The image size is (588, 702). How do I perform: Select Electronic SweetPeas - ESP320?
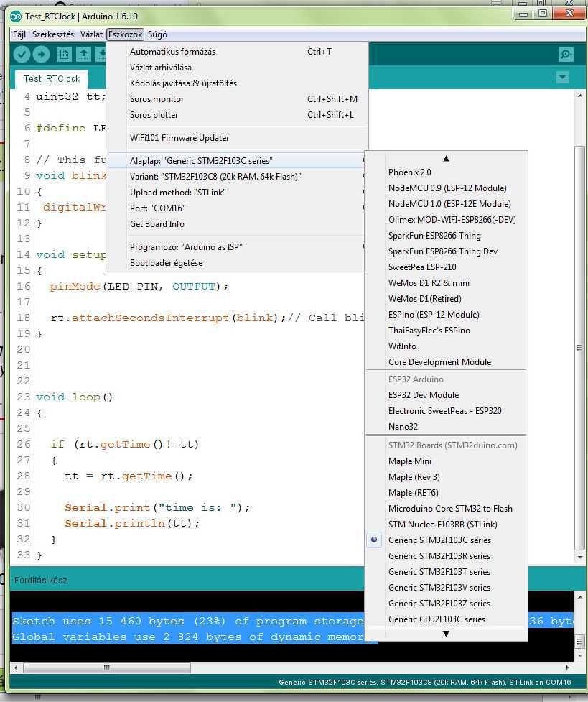tap(446, 411)
